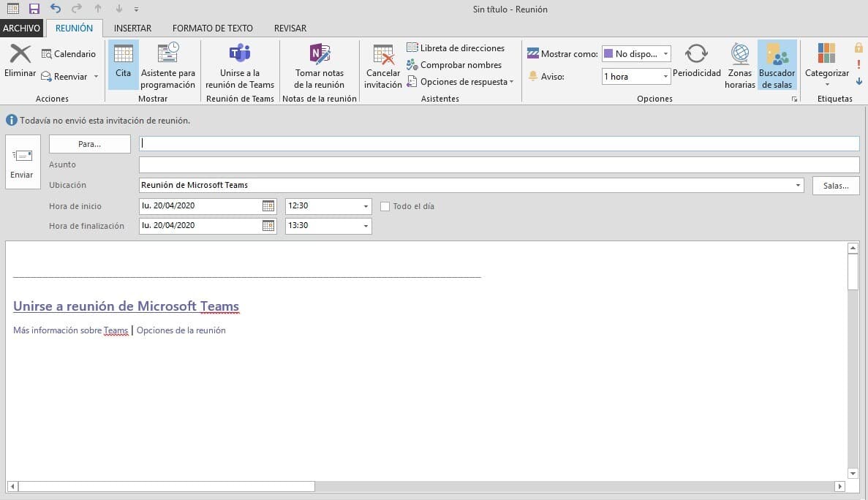Click into the Asunto subject field
The height and width of the screenshot is (500, 868).
[499, 165]
